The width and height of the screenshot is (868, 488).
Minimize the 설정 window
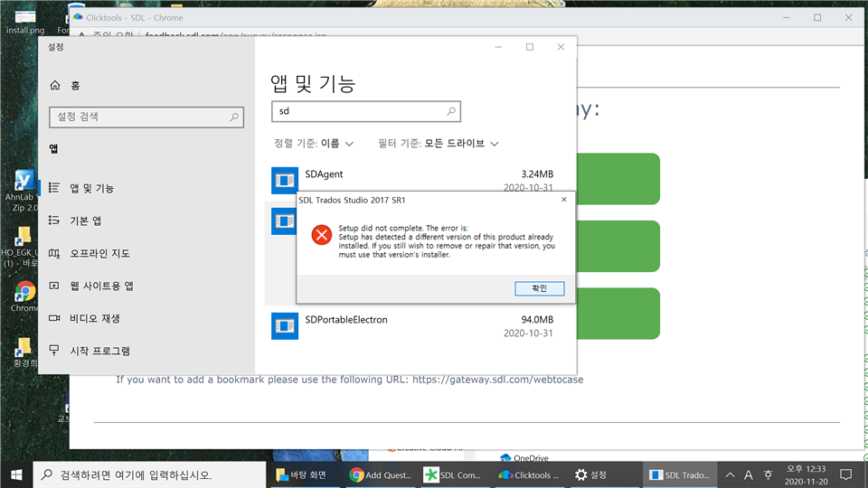coord(498,47)
